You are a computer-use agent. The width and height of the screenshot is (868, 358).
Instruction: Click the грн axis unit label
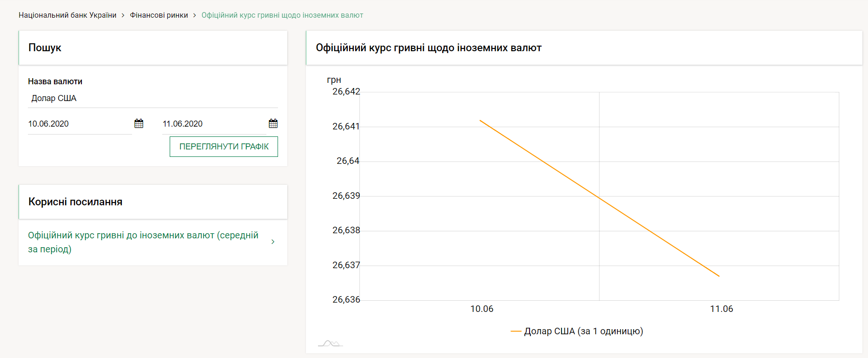tap(334, 80)
